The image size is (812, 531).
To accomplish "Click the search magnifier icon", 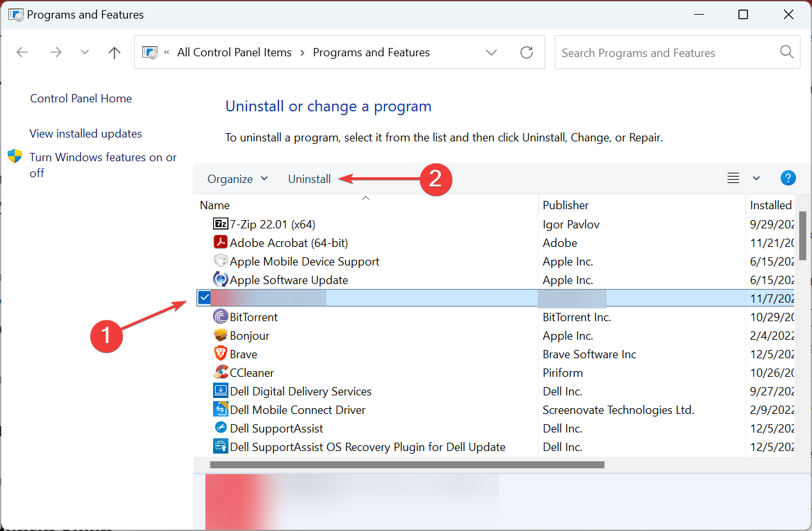I will pyautogui.click(x=787, y=52).
